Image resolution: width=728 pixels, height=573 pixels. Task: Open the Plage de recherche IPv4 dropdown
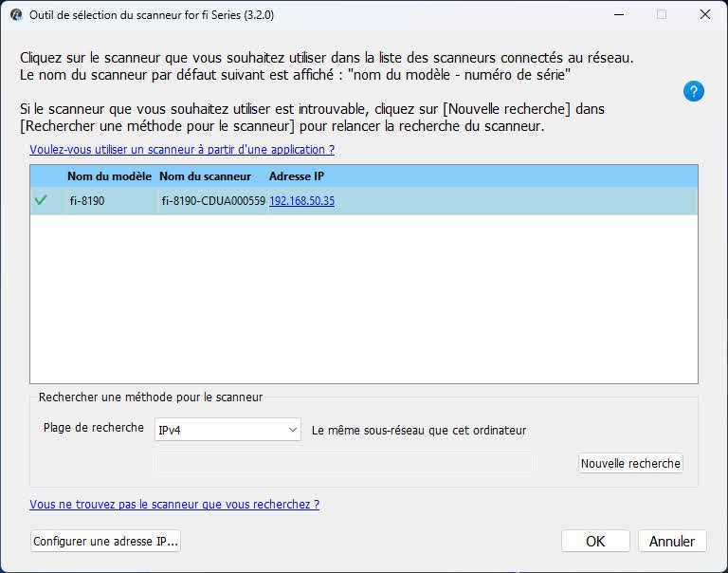[x=227, y=430]
